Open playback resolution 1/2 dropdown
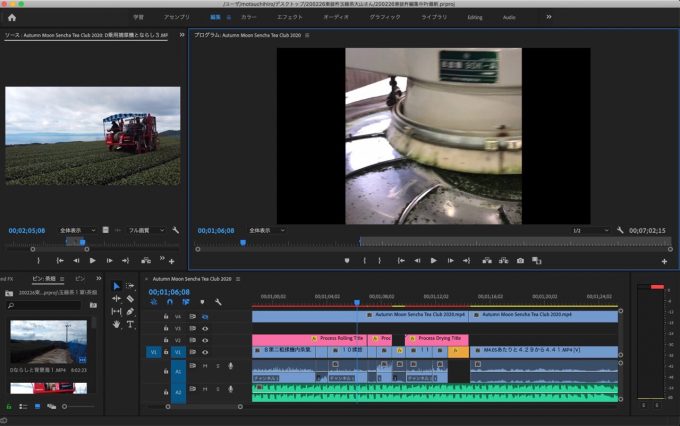680x426 pixels. (x=583, y=230)
